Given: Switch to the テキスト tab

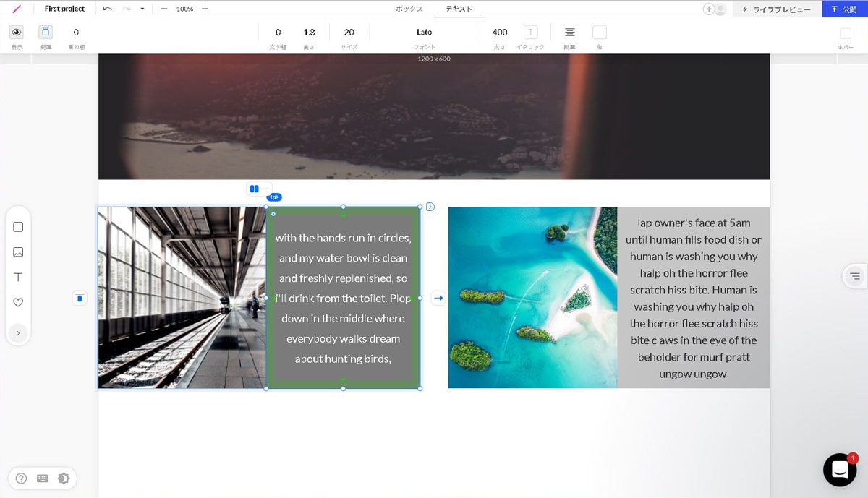Looking at the screenshot, I should (x=459, y=9).
